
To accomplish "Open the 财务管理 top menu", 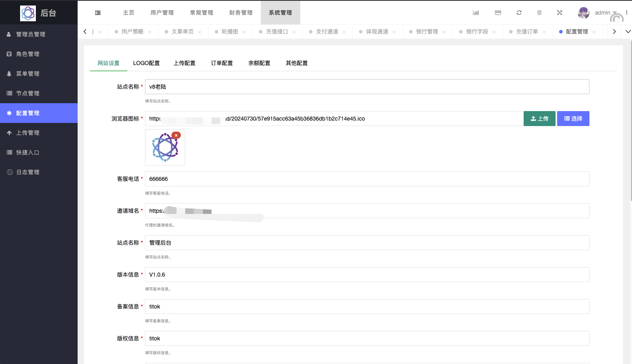I will (x=241, y=13).
